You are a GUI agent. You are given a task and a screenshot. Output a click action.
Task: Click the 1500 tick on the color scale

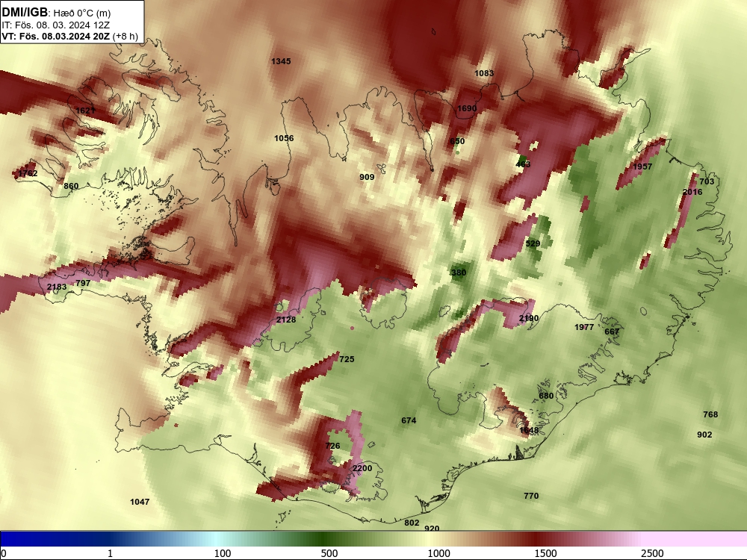(x=545, y=553)
